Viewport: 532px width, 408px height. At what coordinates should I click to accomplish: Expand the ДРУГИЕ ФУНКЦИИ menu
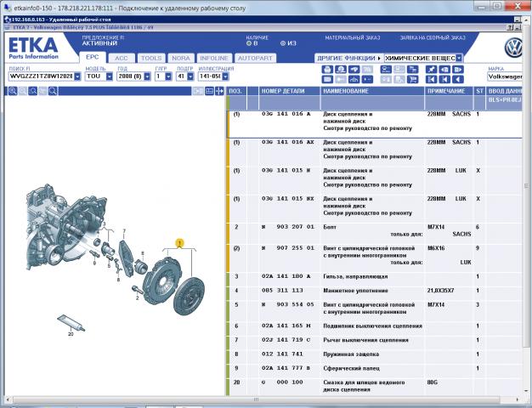click(x=348, y=58)
